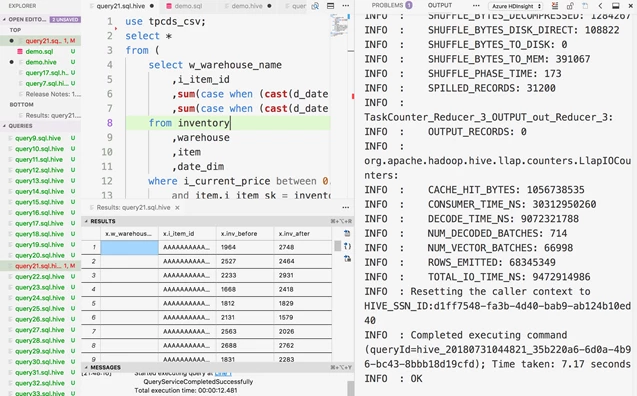Open Results pane more actions ellipsis

click(345, 207)
